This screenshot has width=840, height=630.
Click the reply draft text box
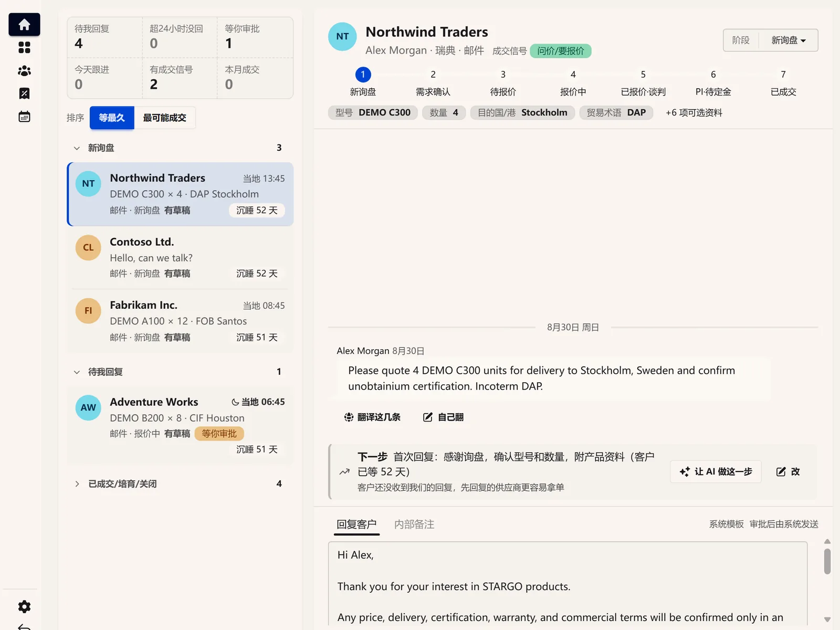(568, 583)
